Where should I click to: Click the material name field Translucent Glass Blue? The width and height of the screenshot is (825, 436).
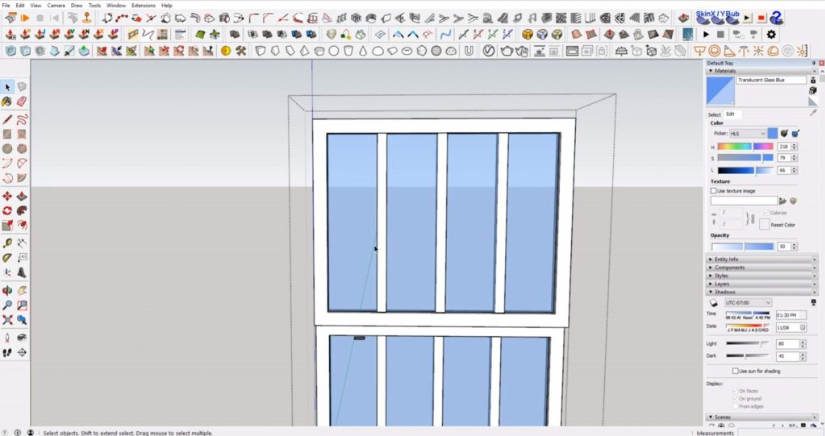[x=771, y=80]
